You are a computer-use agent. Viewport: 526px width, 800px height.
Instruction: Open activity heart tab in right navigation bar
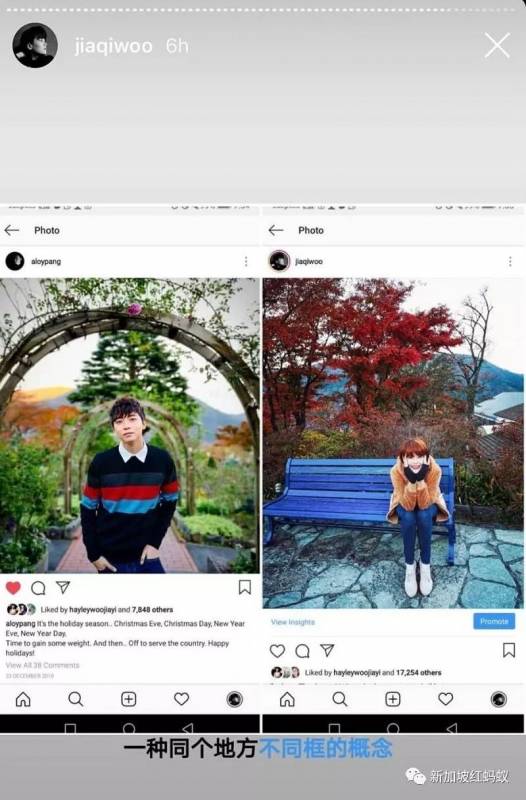[445, 699]
